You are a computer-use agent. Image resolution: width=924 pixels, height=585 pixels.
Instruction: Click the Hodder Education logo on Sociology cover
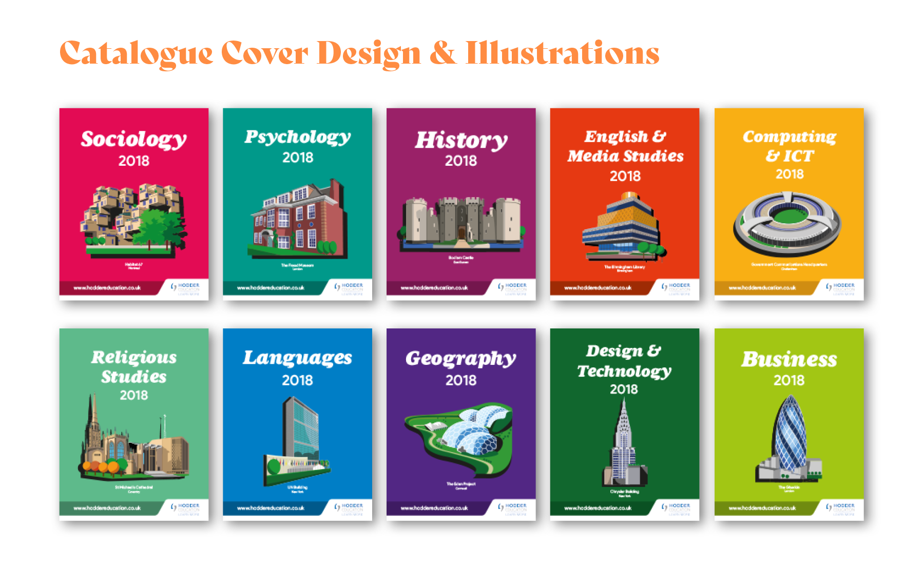pyautogui.click(x=186, y=288)
